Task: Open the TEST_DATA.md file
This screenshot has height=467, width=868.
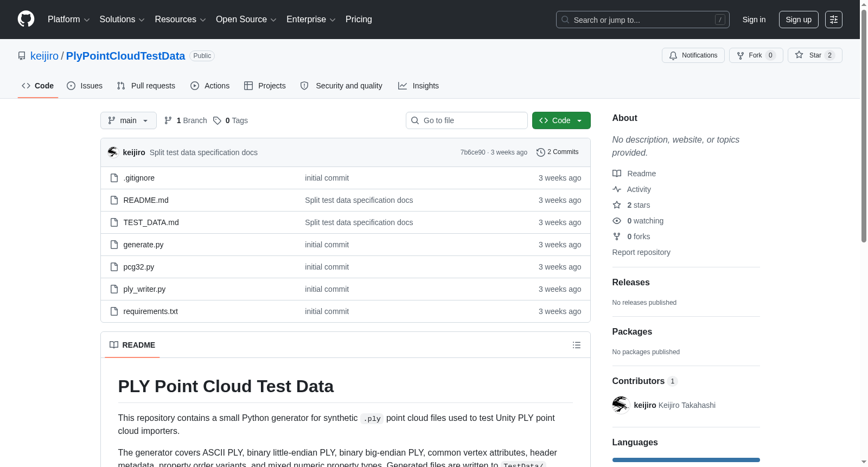Action: click(x=151, y=222)
